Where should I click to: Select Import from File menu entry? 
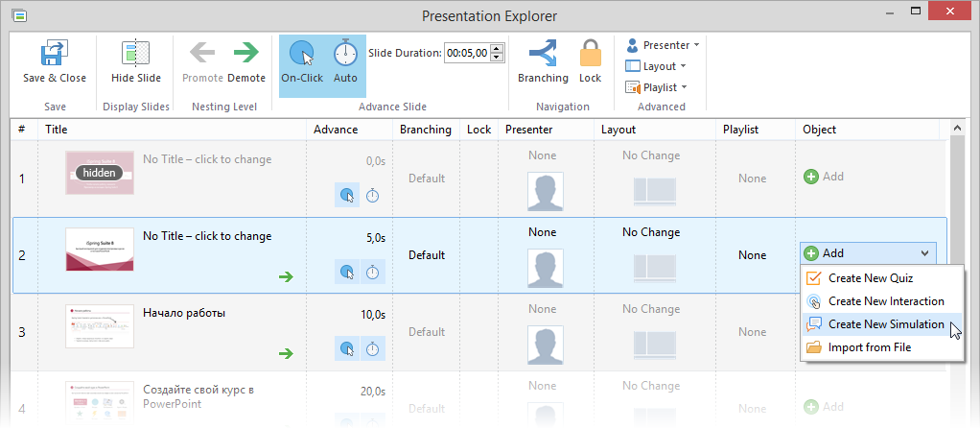tap(869, 347)
